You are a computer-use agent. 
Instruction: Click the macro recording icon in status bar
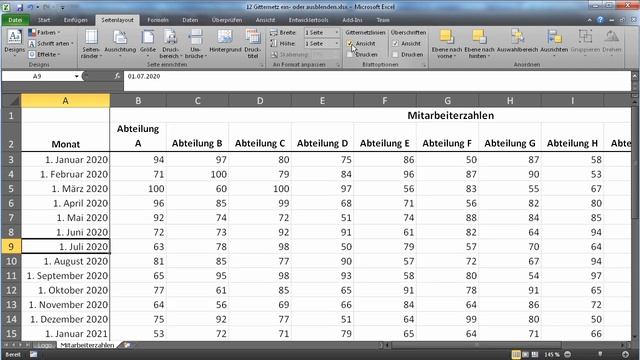33,354
